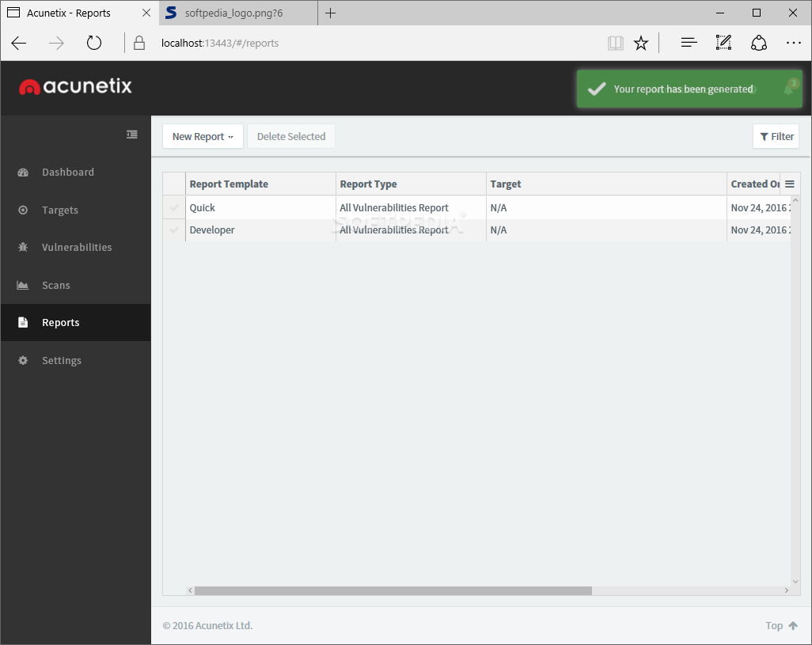This screenshot has width=812, height=645.
Task: Tick the checkbox for the Quick report
Action: pos(174,207)
